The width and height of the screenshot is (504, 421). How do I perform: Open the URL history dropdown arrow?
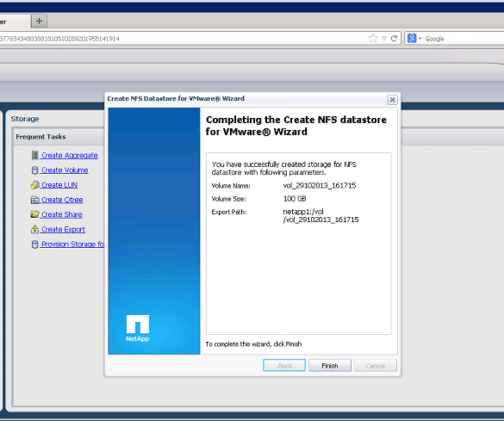click(x=384, y=39)
